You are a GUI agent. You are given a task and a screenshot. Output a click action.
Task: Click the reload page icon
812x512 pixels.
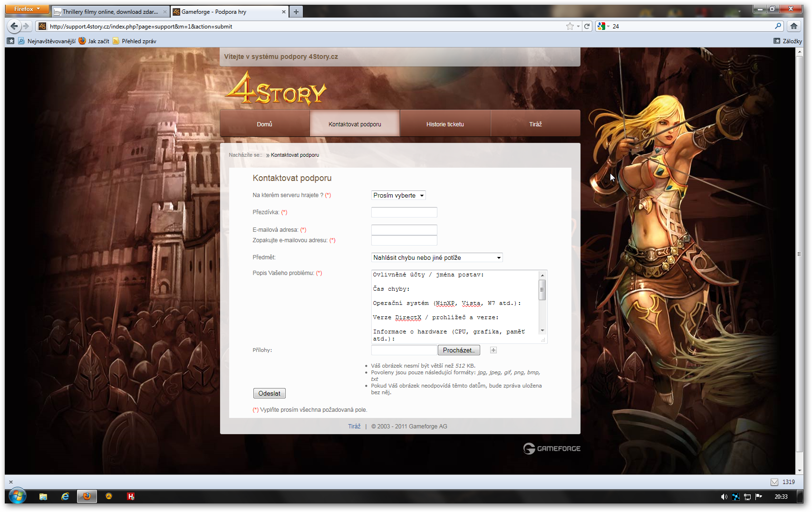(587, 26)
